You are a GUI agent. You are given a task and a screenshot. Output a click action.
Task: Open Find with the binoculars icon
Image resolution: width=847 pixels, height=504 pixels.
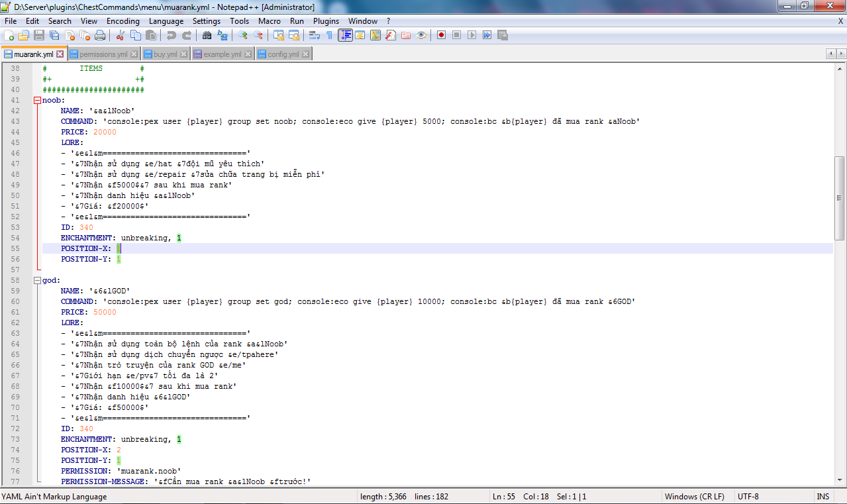pos(207,35)
